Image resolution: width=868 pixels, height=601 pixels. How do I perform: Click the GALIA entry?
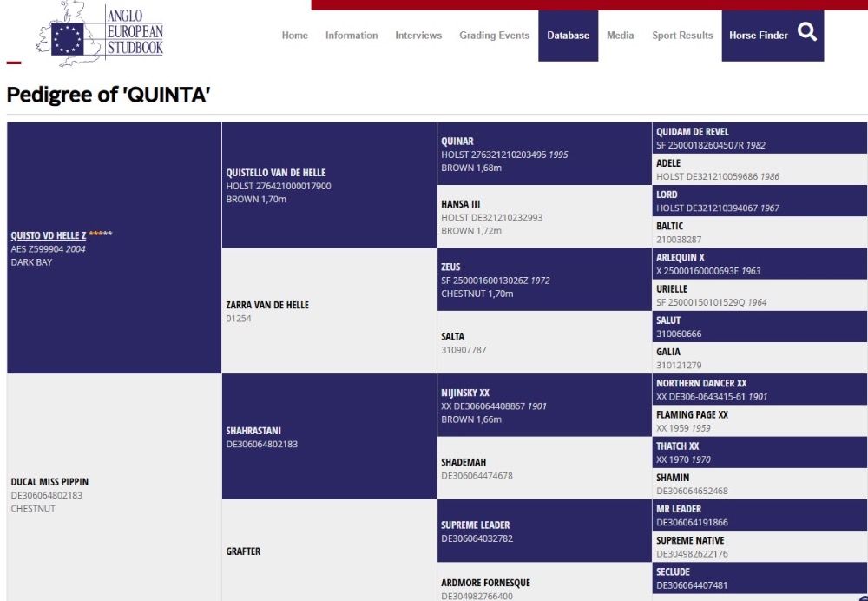[x=759, y=358]
